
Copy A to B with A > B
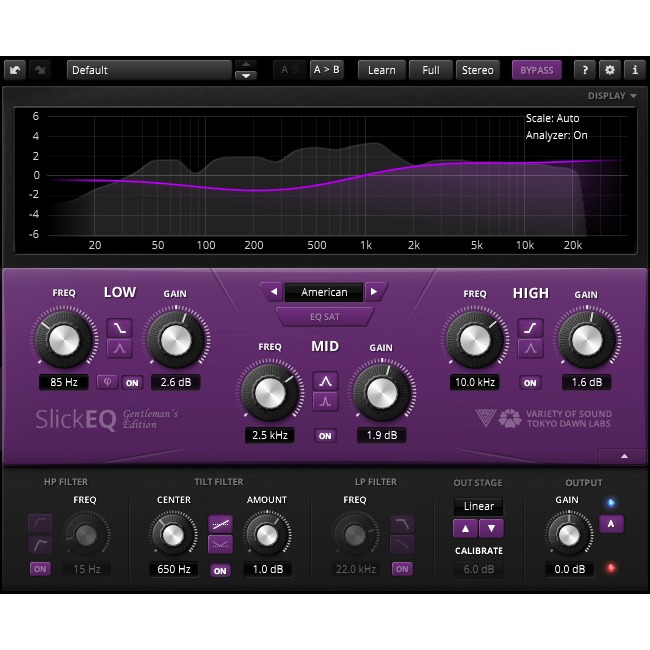click(327, 70)
